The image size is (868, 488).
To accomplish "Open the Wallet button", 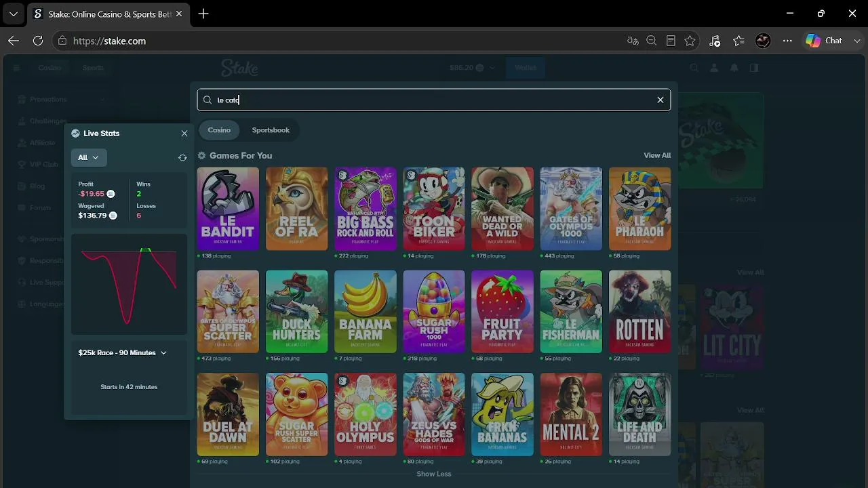I will [x=526, y=68].
